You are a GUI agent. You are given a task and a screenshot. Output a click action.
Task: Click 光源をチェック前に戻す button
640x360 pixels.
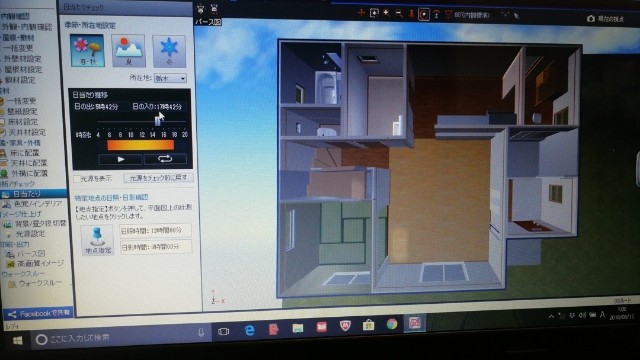click(158, 178)
